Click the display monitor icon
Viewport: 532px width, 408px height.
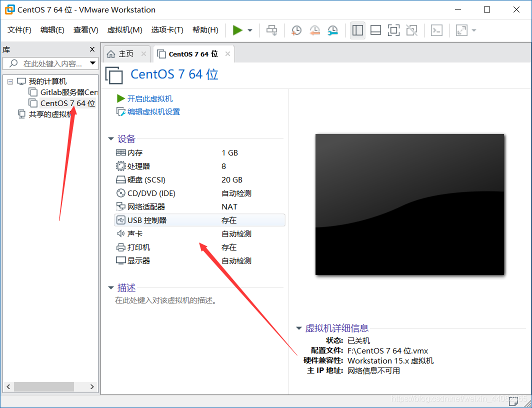tap(121, 261)
